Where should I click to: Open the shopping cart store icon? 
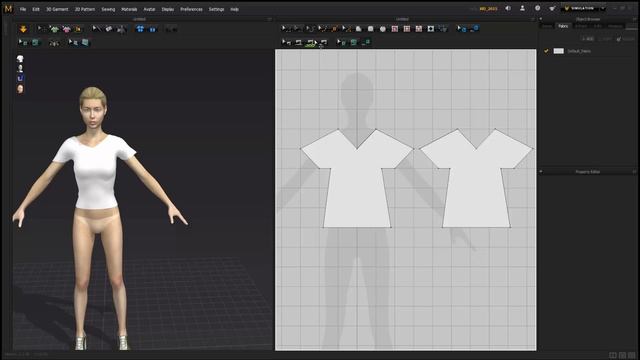[x=552, y=8]
